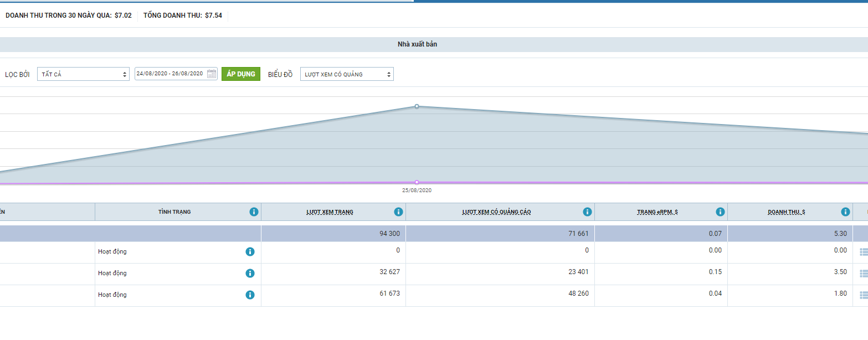Click the date range input field
Viewport: 868px width, 340px height.
coord(170,74)
